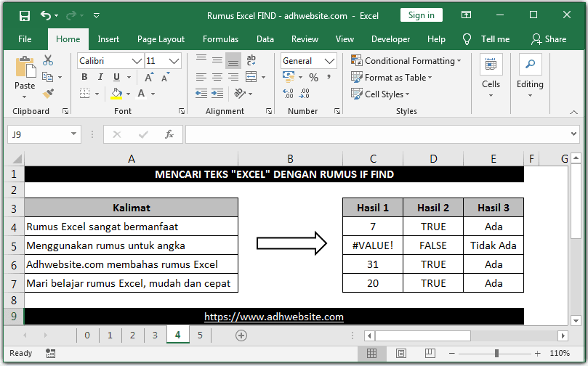Apply Percent Style format

[314, 78]
